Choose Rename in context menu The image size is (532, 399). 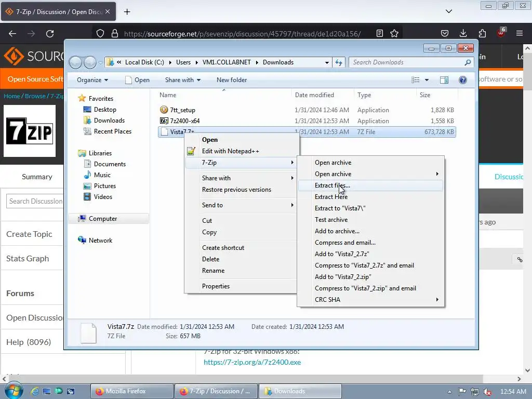click(x=241, y=270)
